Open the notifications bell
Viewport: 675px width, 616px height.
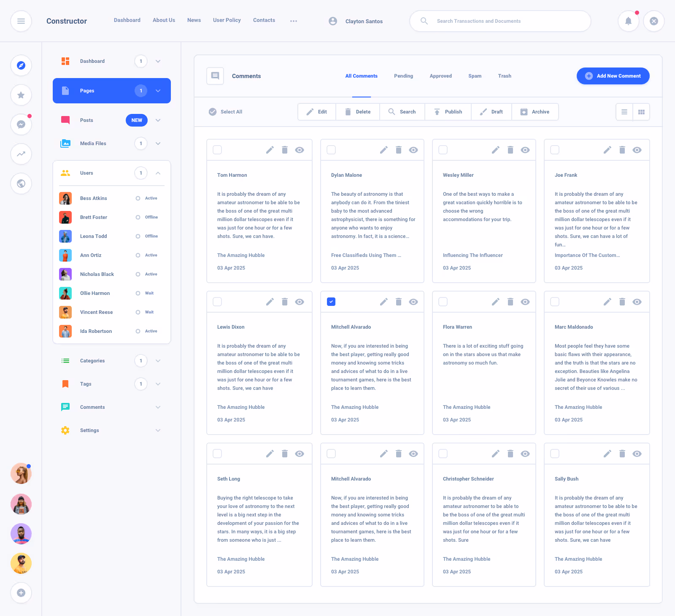coord(629,21)
